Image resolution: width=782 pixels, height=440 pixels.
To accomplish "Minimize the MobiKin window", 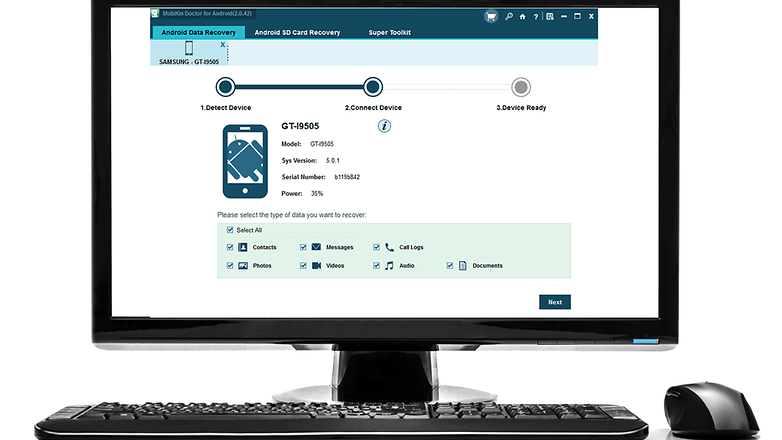I will 564,16.
